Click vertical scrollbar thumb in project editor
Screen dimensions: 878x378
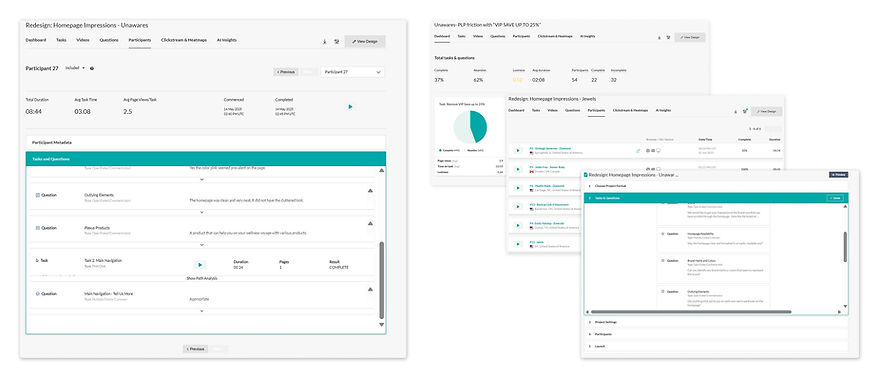pos(845,246)
